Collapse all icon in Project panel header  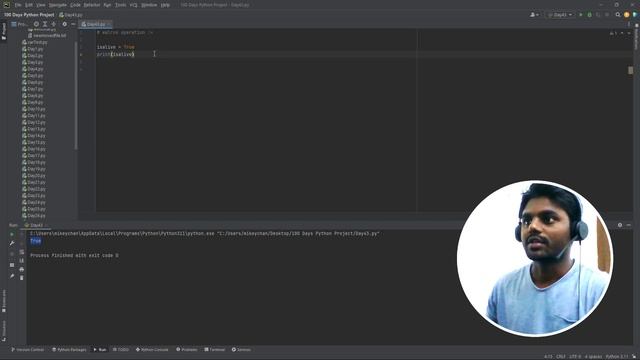click(x=53, y=24)
